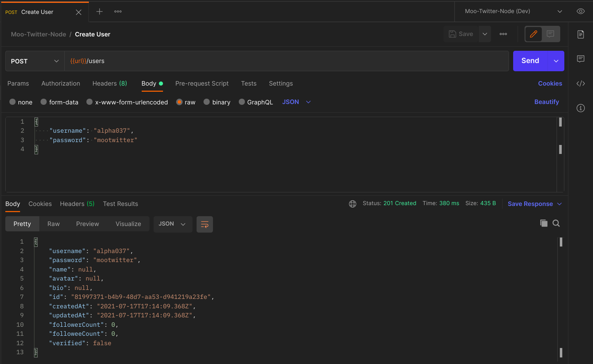Open the response Body tab

pos(13,204)
